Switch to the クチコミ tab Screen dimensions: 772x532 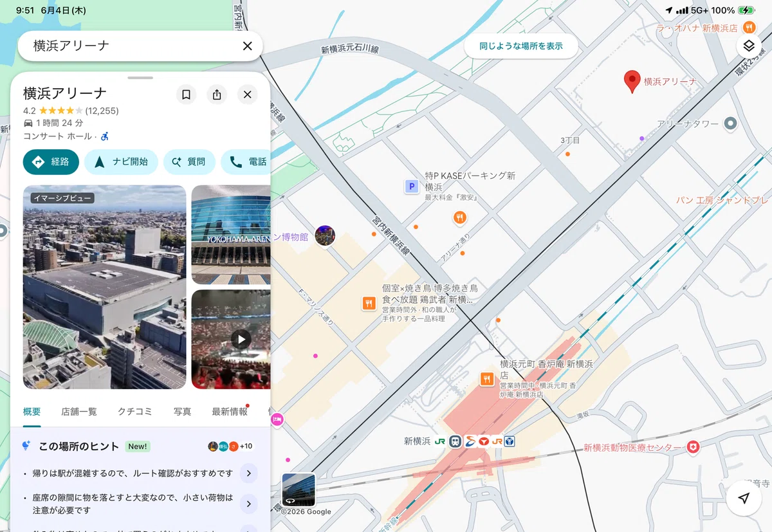pyautogui.click(x=135, y=412)
